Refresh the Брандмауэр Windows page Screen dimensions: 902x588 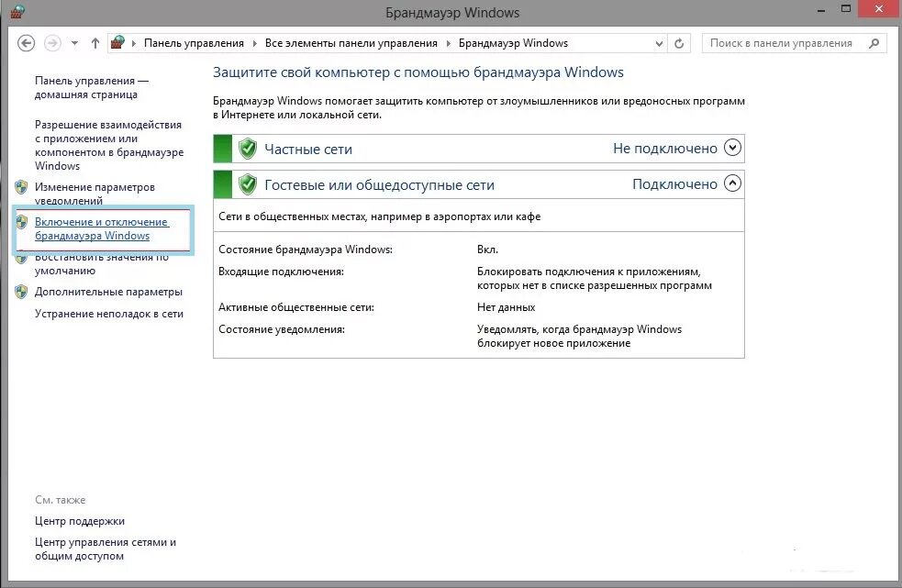[679, 44]
